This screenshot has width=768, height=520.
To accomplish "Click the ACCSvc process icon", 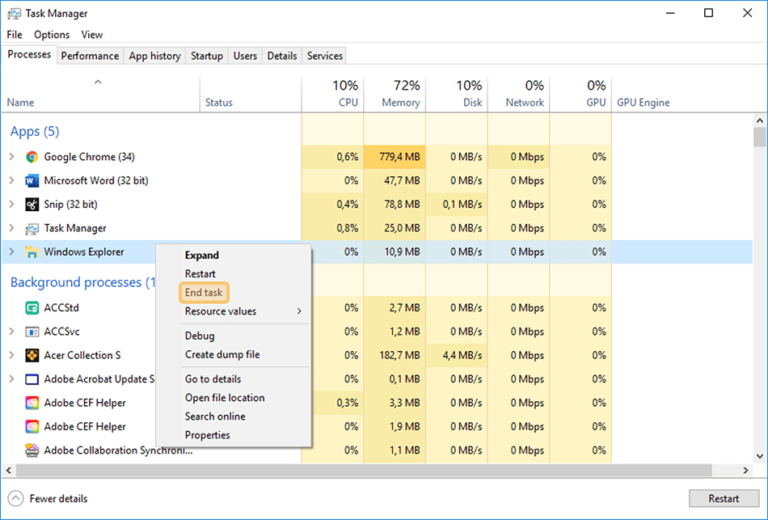I will point(32,331).
